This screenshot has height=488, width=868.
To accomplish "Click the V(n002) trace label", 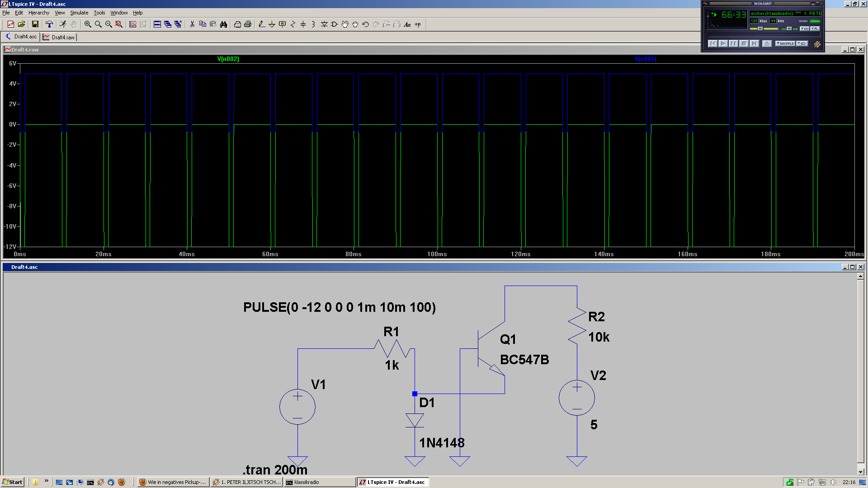I will (228, 59).
